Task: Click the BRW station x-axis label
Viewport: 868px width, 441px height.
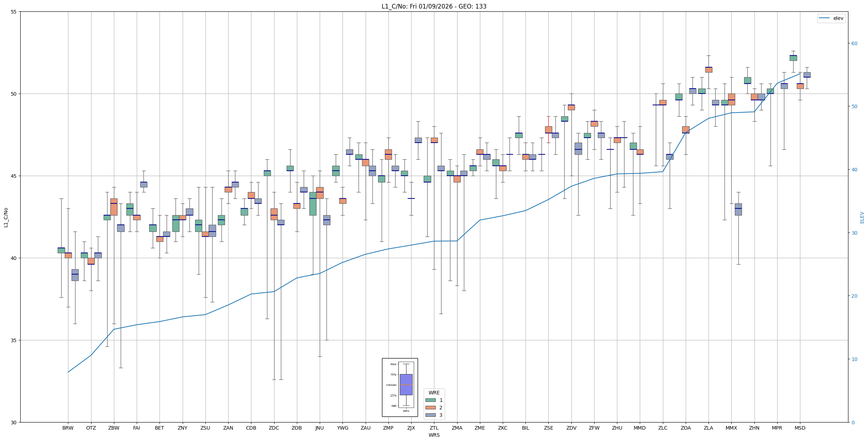Action: point(68,428)
